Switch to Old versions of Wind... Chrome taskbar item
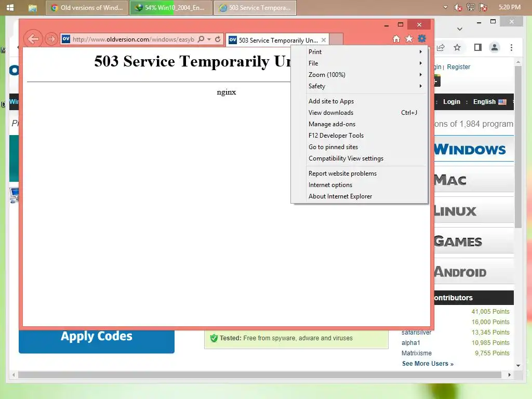 [x=87, y=7]
